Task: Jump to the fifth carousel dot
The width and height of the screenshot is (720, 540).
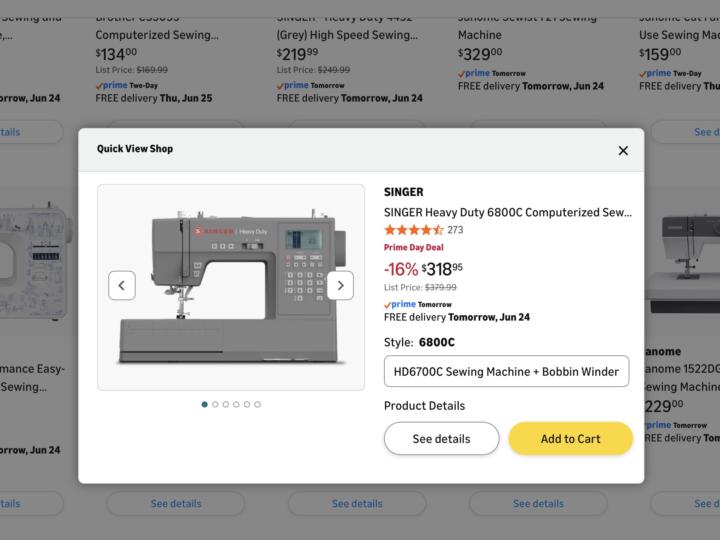Action: [247, 405]
